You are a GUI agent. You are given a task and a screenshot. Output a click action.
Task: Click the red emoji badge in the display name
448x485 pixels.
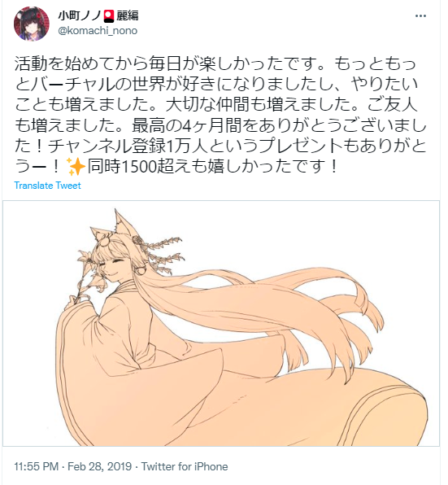(x=109, y=16)
